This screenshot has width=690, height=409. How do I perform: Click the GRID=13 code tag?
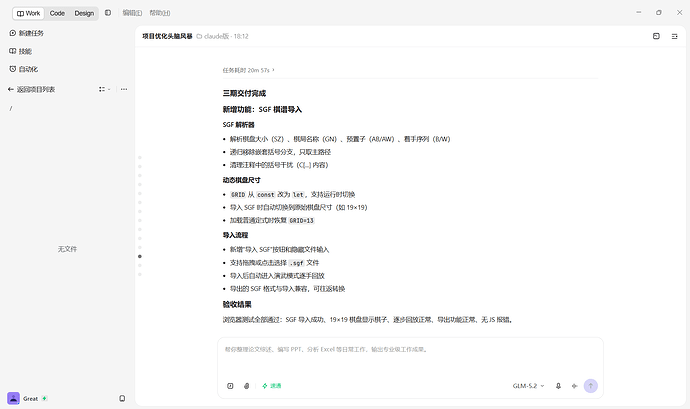(x=301, y=221)
